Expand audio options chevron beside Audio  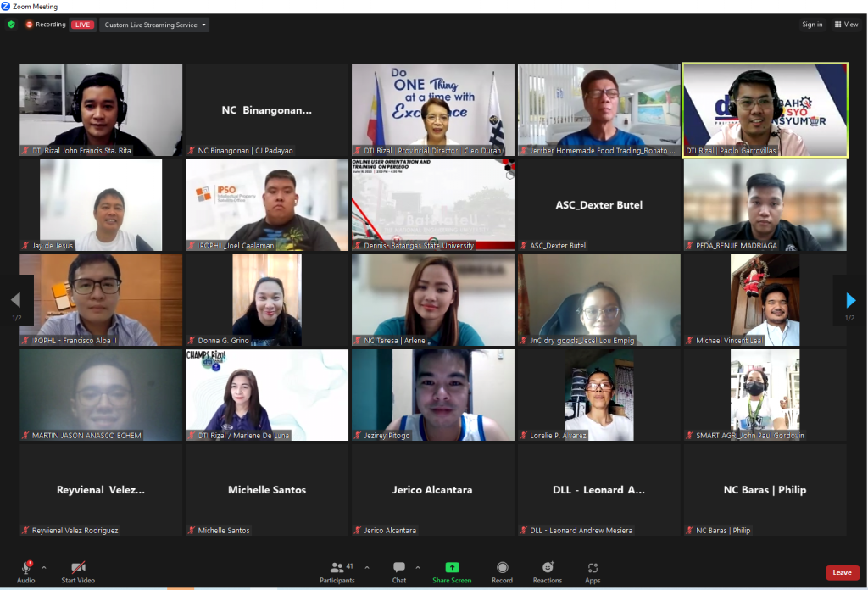tap(44, 567)
